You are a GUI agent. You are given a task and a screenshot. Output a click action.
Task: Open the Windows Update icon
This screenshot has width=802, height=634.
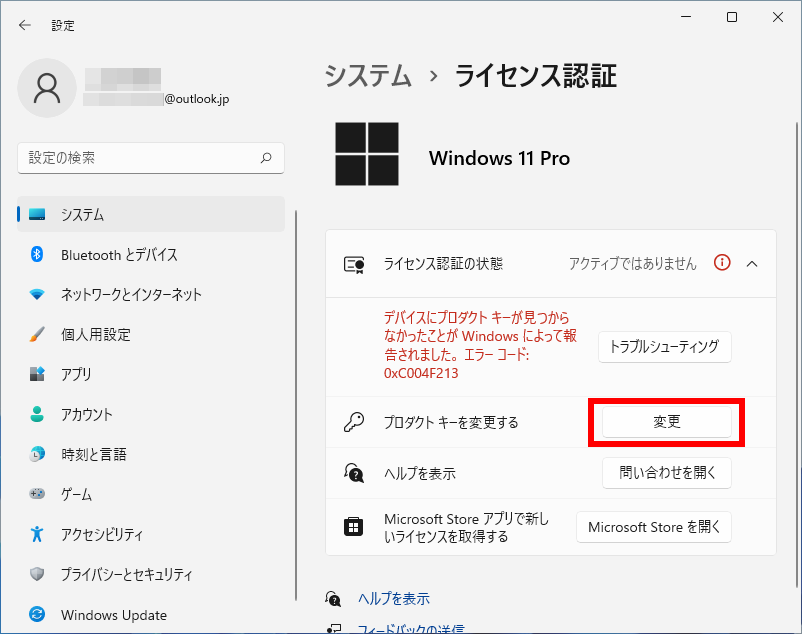coord(35,614)
